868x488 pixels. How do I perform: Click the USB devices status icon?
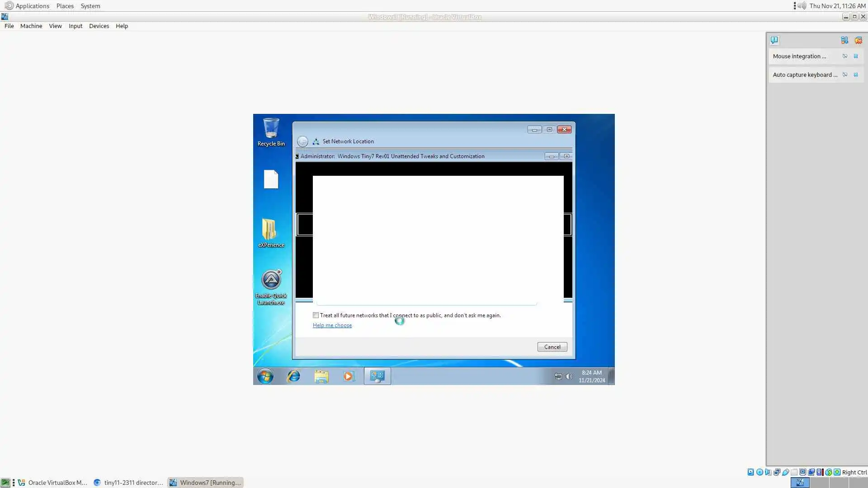point(785,472)
